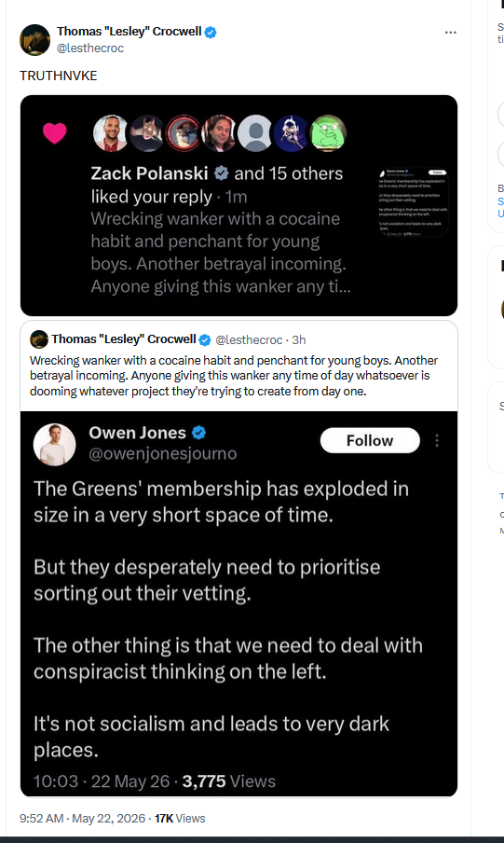The height and width of the screenshot is (843, 504).
Task: Click Owen Jones's profile picture
Action: 54,445
